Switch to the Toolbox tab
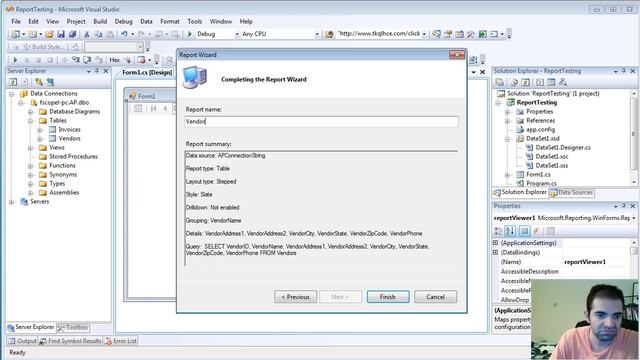This screenshot has height=360, width=640. [x=73, y=327]
